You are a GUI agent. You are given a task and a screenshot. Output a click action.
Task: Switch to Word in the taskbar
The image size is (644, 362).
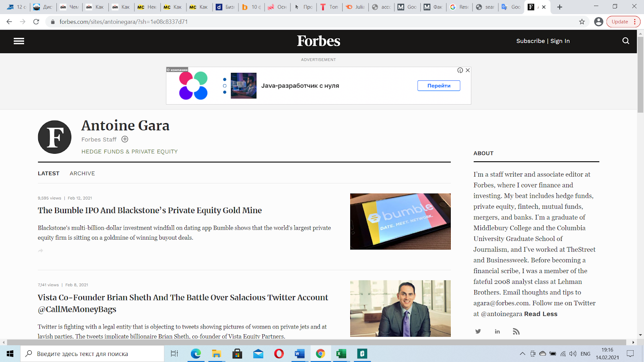point(299,354)
